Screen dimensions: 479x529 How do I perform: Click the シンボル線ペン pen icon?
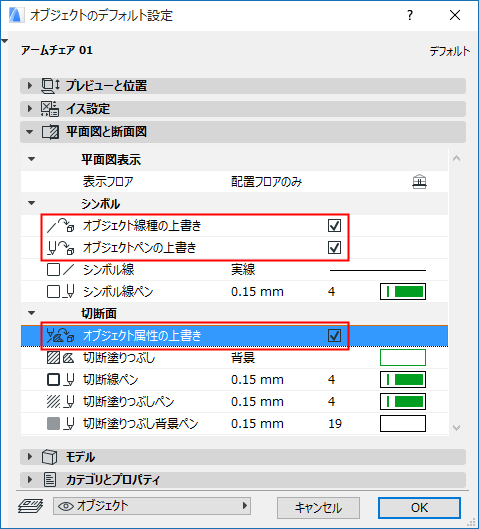pyautogui.click(x=61, y=291)
